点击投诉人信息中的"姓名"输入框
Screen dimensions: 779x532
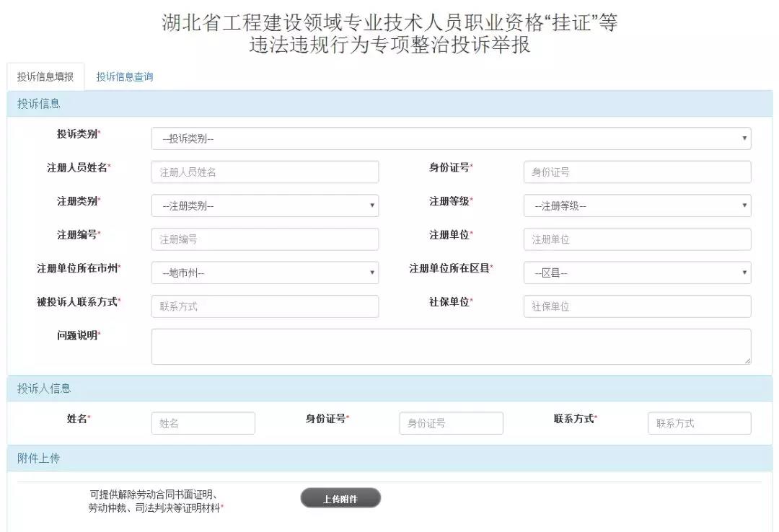(x=203, y=423)
